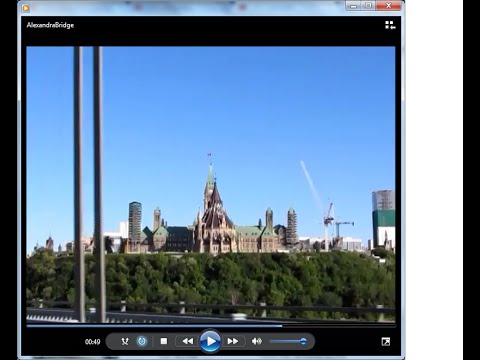The image size is (480, 360).
Task: Toggle the repeat button
Action: click(x=142, y=341)
